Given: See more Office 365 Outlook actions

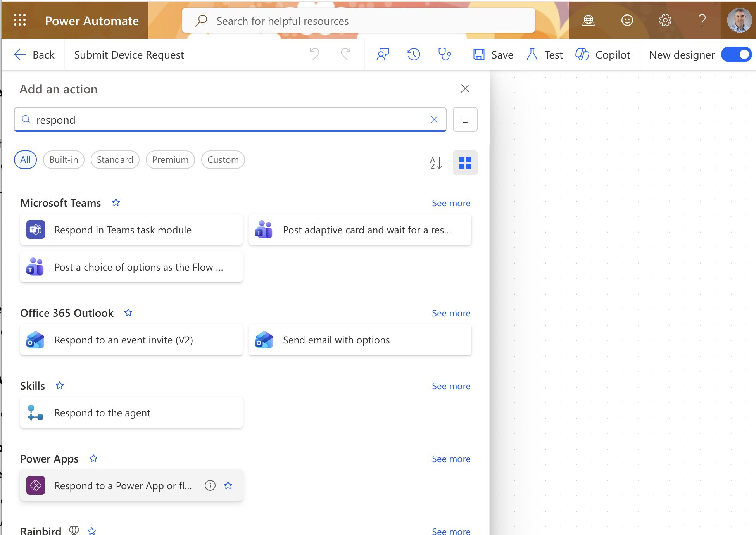Looking at the screenshot, I should (451, 313).
